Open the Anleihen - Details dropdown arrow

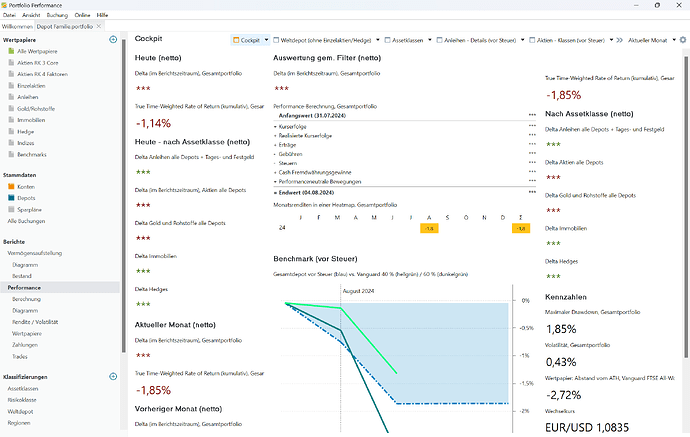pyautogui.click(x=522, y=40)
